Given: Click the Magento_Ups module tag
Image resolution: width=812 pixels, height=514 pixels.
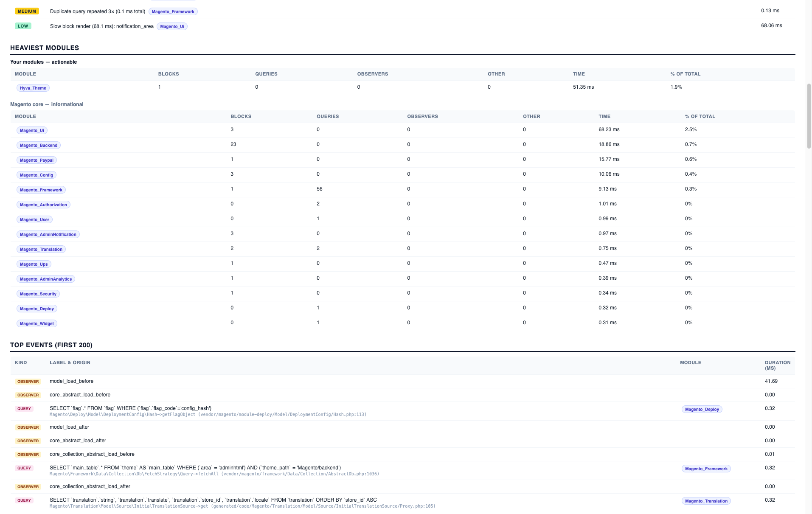Looking at the screenshot, I should pos(34,264).
